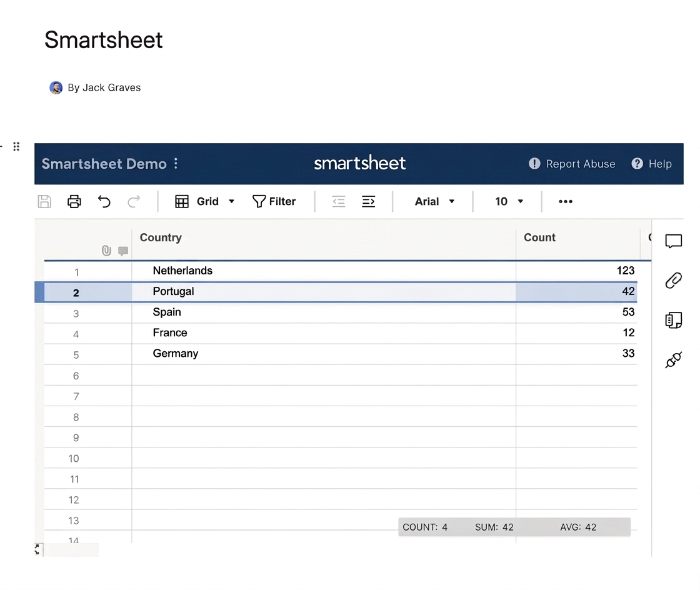Redo the last action
This screenshot has width=700, height=590.
134,202
